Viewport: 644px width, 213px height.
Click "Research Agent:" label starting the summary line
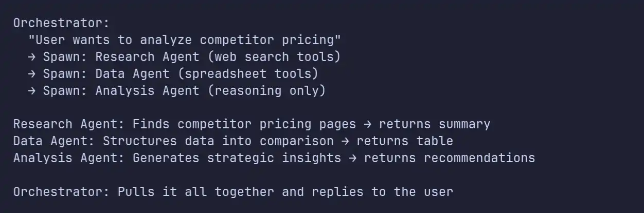tap(69, 124)
